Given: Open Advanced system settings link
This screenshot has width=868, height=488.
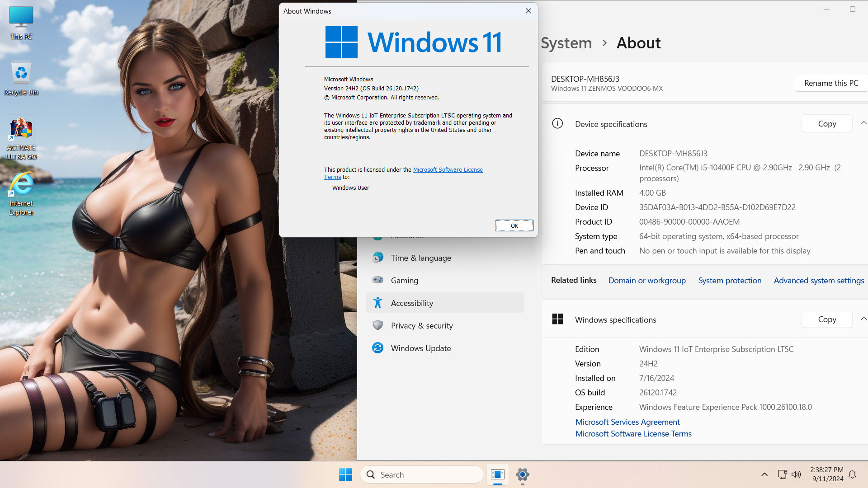Looking at the screenshot, I should [x=819, y=281].
